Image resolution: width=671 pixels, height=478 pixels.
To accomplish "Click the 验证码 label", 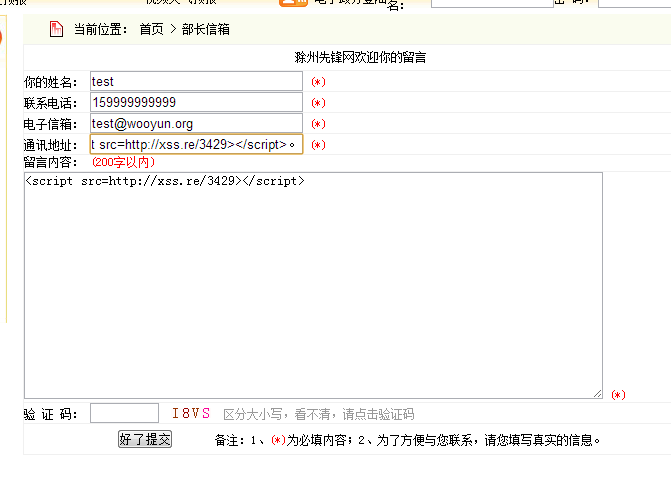I will (50, 414).
